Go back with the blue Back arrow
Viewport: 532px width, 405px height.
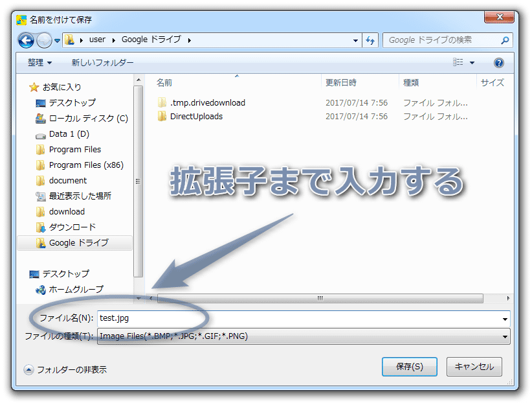(x=26, y=40)
